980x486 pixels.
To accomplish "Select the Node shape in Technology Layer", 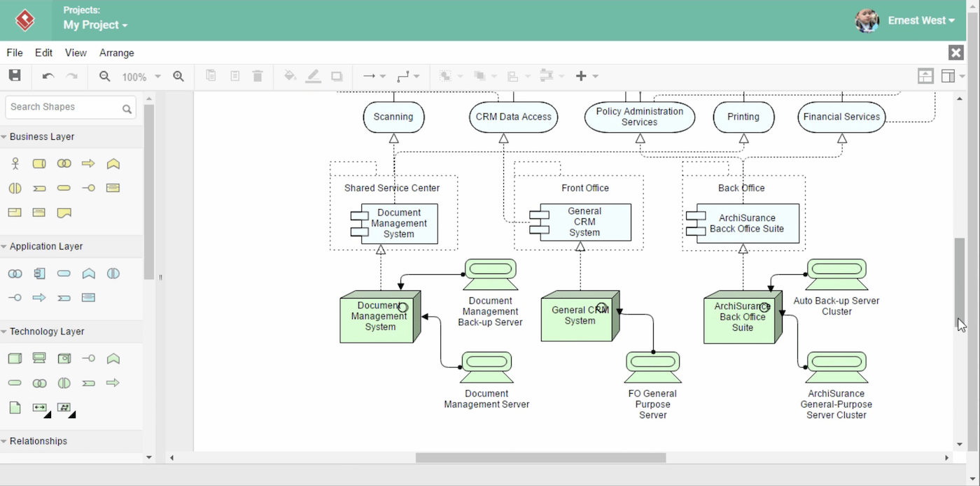I will (15, 358).
